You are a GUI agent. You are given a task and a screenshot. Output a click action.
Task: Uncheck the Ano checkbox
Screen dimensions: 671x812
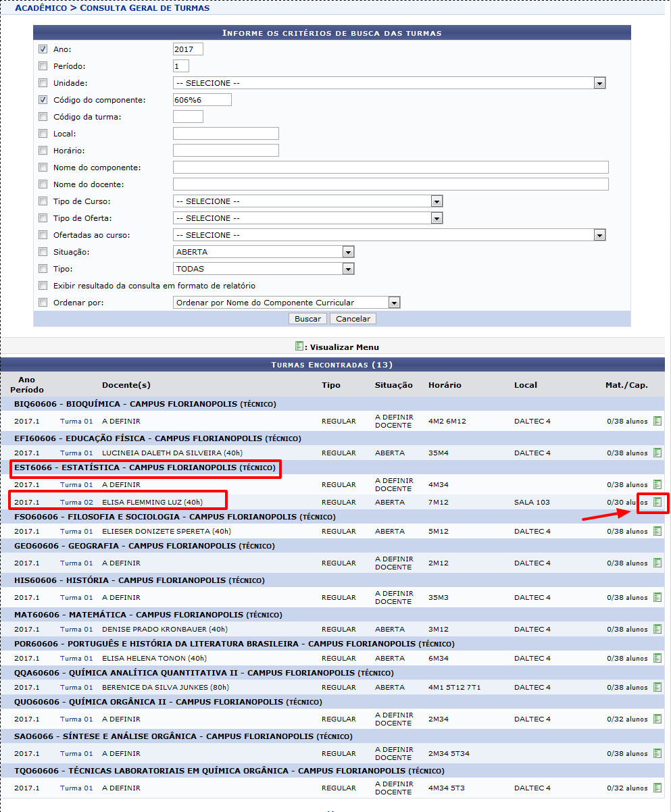43,49
